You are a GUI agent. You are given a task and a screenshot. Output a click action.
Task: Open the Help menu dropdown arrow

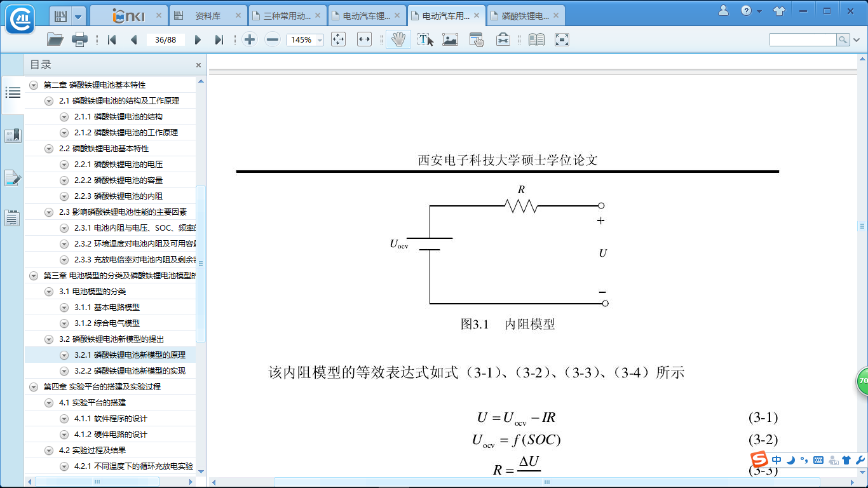pyautogui.click(x=759, y=11)
